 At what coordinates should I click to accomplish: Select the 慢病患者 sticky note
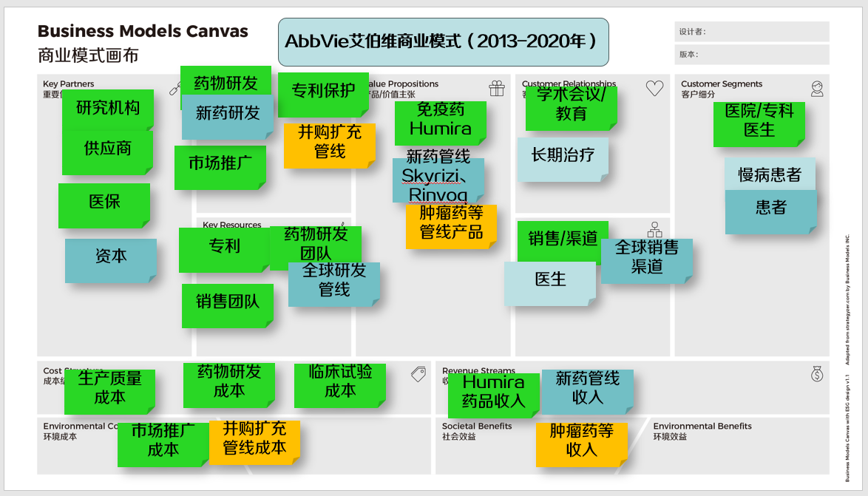770,174
